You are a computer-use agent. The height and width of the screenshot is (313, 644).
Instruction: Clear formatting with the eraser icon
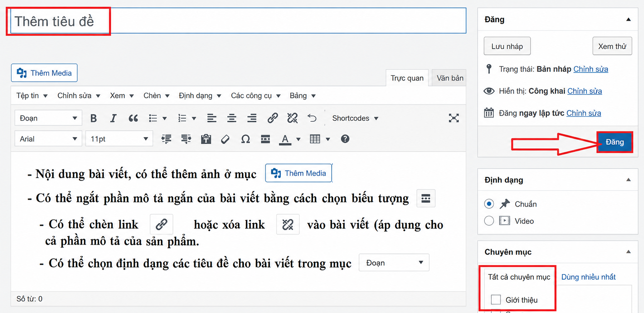[225, 139]
